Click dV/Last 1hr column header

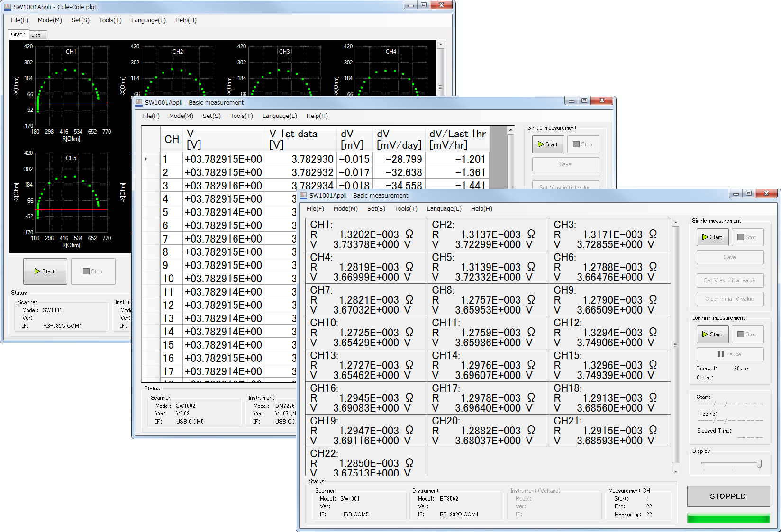pos(457,139)
